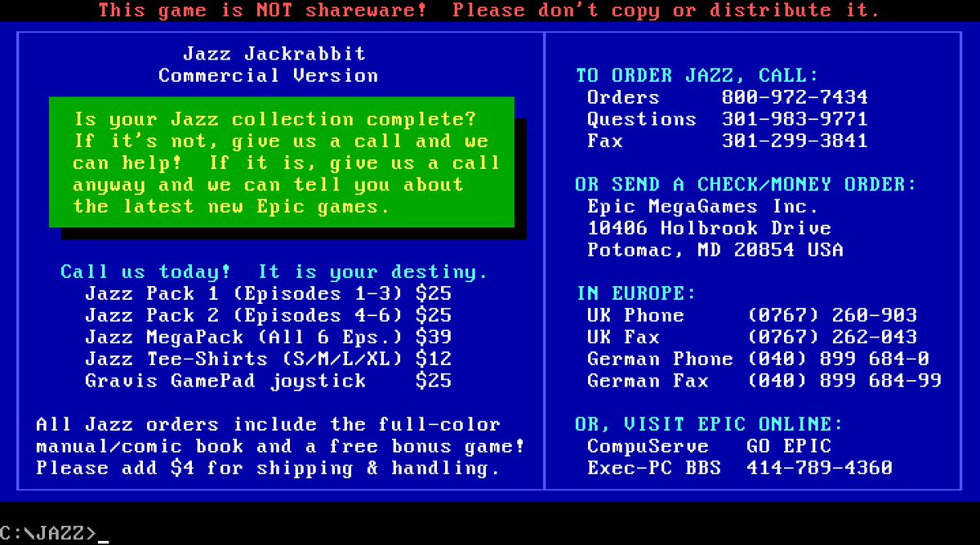Click the 'Commercial Version' subtitle
Viewport: 980px width, 545px height.
tap(269, 76)
